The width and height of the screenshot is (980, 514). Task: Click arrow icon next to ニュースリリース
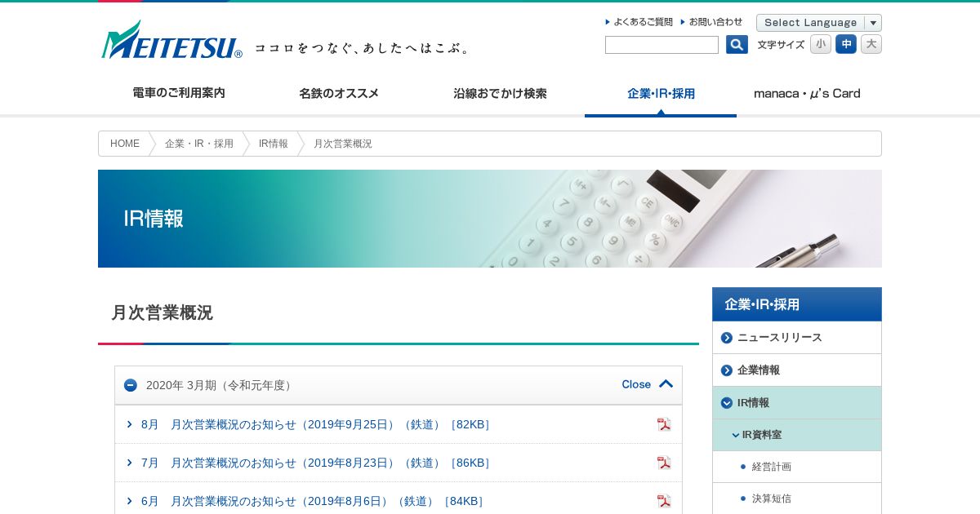(x=727, y=338)
